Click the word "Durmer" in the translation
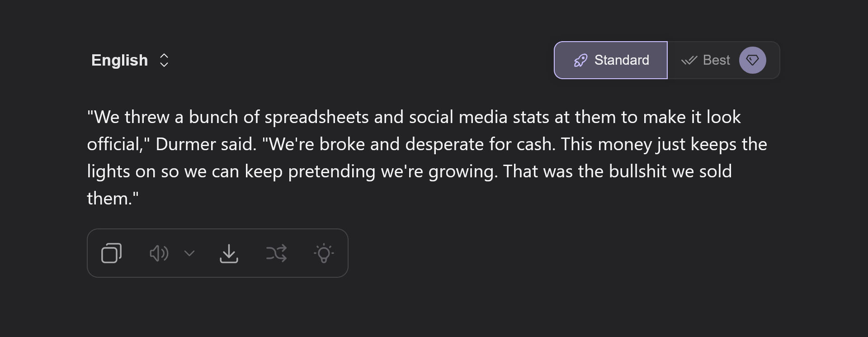The height and width of the screenshot is (337, 868). click(x=185, y=144)
